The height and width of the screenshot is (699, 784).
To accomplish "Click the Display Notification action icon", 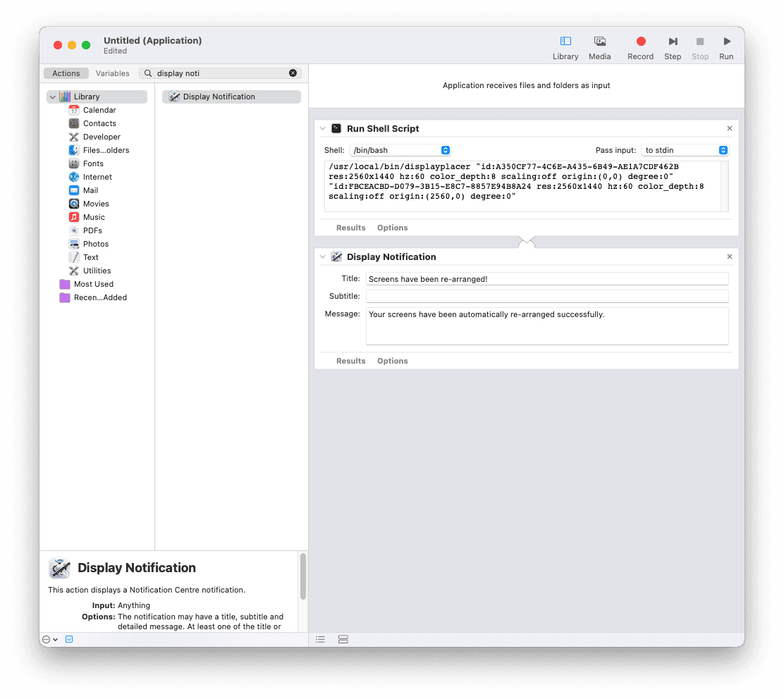I will (x=336, y=256).
